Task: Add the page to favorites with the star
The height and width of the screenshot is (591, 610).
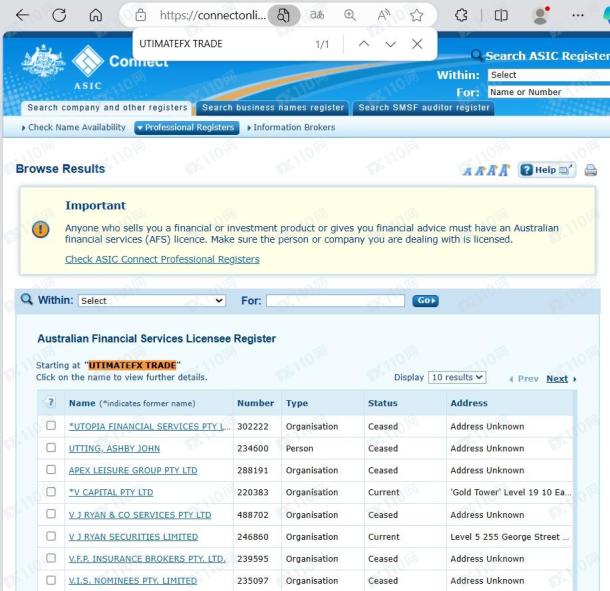Action: coord(417,15)
